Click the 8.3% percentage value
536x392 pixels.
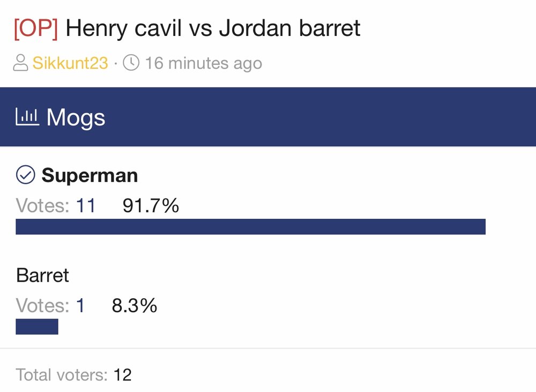[134, 306]
